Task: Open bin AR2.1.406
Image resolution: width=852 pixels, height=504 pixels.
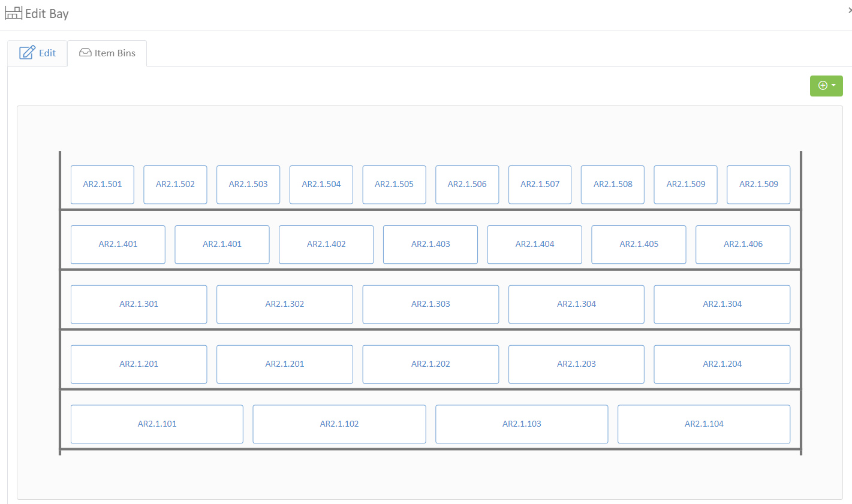Action: (743, 245)
